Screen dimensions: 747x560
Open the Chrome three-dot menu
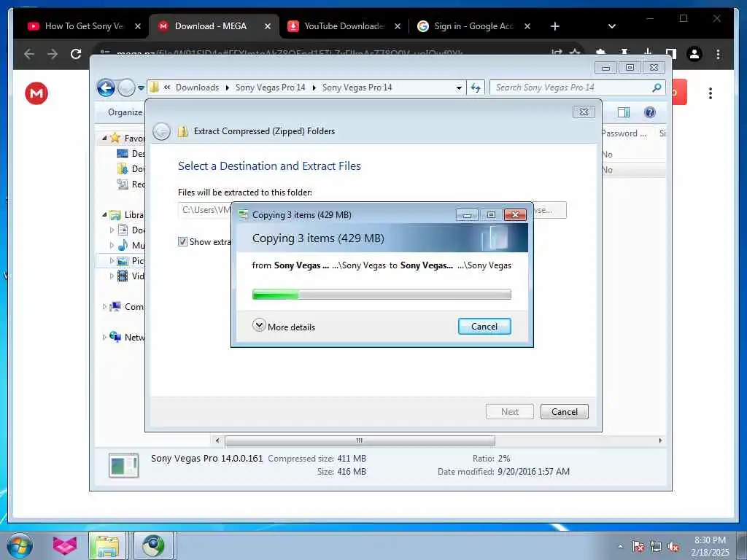coord(718,54)
